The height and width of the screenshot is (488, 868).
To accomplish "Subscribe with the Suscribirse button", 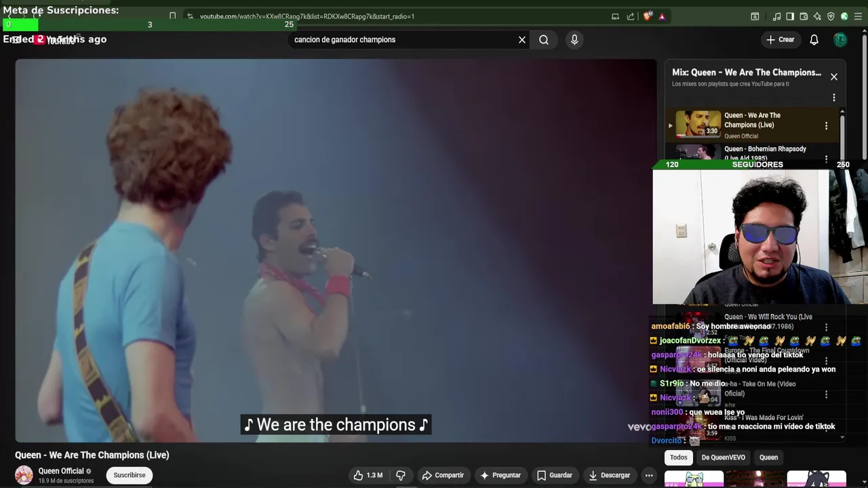I will point(130,475).
